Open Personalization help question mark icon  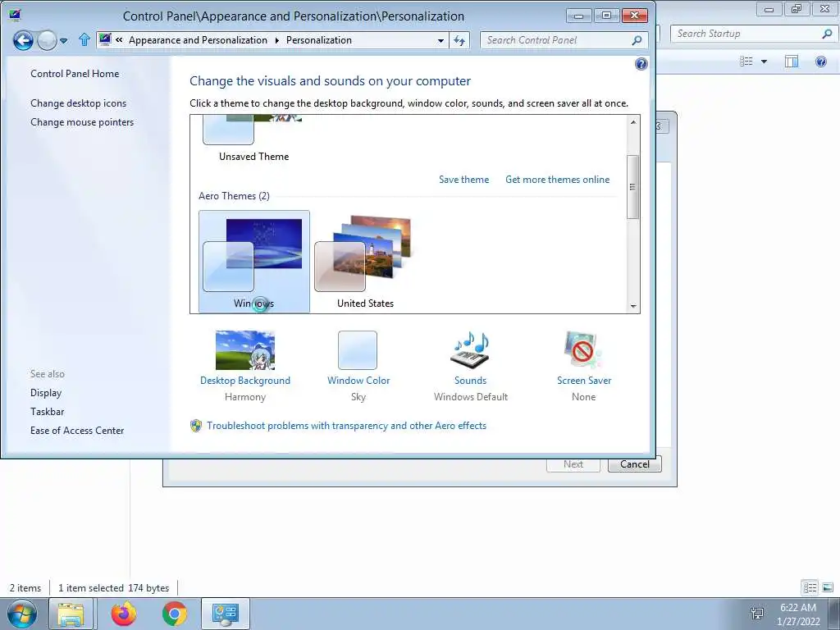641,64
